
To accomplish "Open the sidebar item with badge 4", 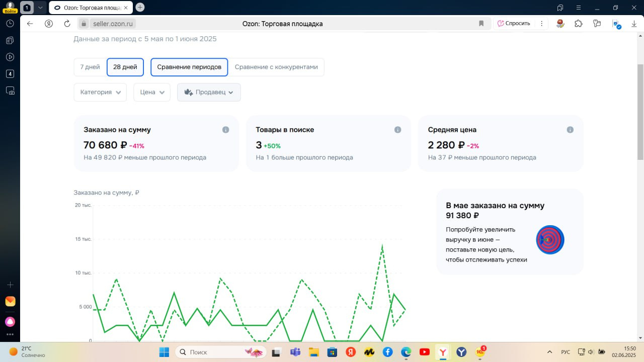I will (10, 74).
